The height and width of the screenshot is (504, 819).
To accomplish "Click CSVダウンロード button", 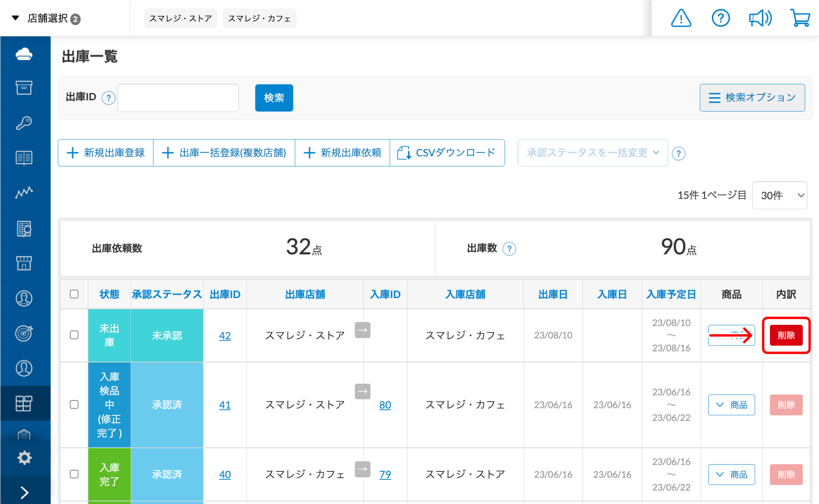I will pos(447,152).
